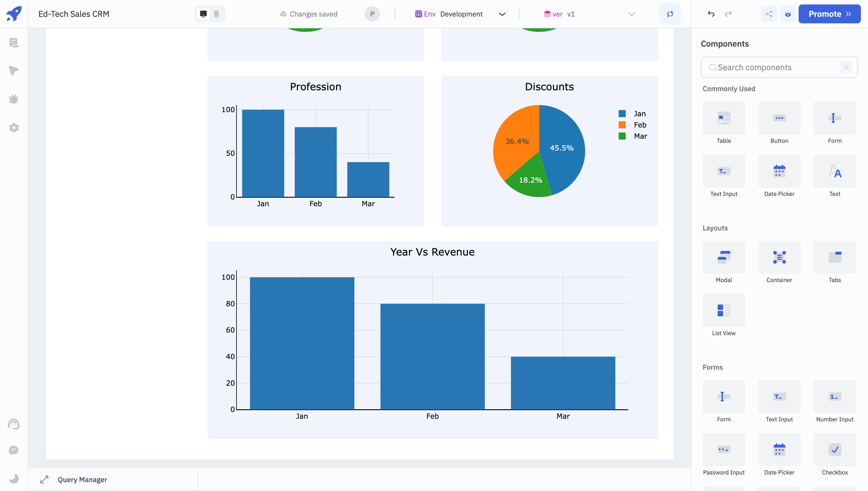
Task: Switch canvas to mobile layout
Action: point(216,14)
